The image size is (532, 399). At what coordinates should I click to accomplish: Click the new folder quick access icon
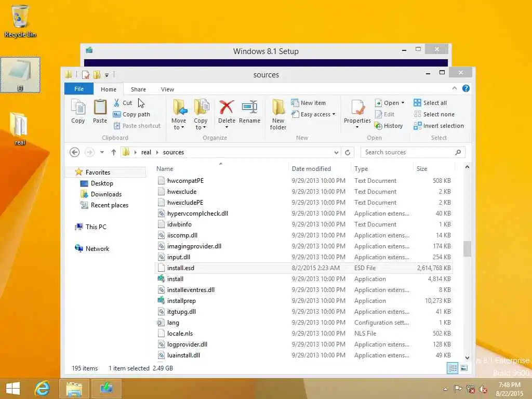(97, 75)
